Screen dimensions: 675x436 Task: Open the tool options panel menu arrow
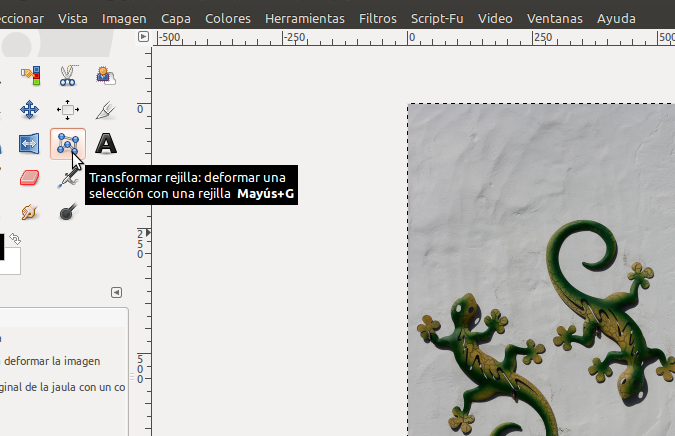[116, 292]
